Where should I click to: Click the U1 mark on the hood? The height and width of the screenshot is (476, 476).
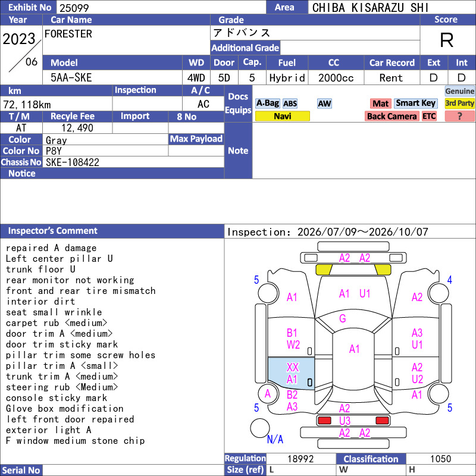pos(365,294)
